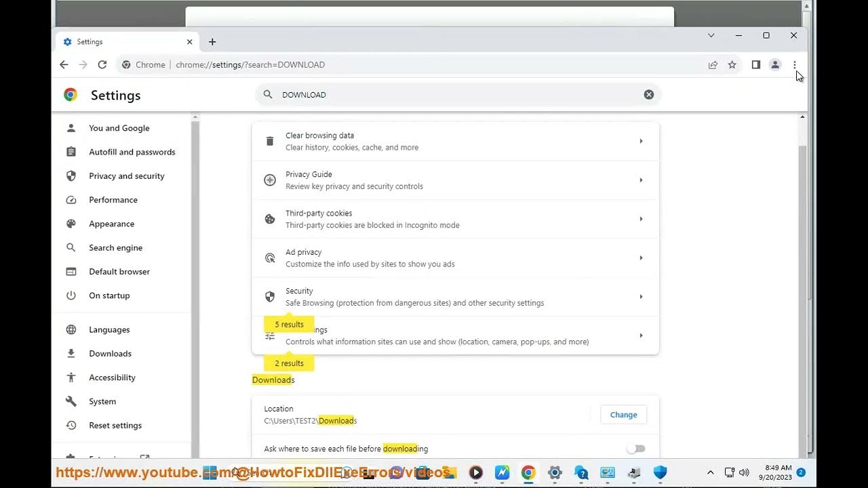Open the Chrome profile avatar

pos(775,64)
